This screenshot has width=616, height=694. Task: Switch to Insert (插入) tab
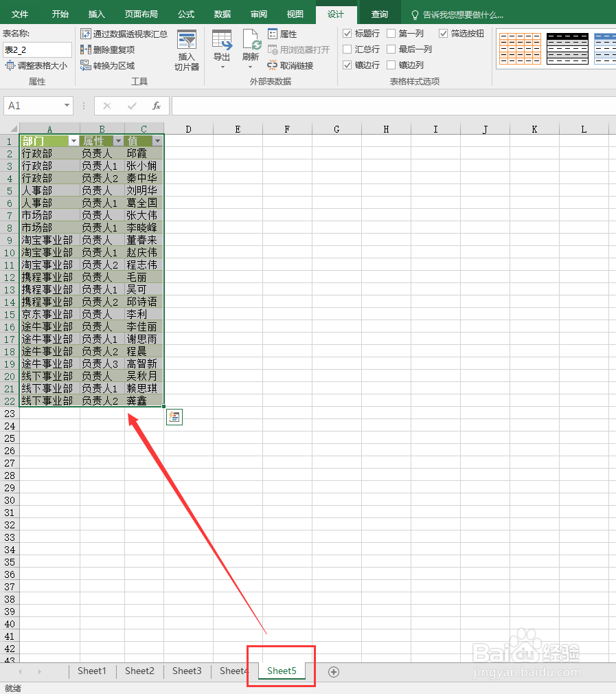point(96,14)
